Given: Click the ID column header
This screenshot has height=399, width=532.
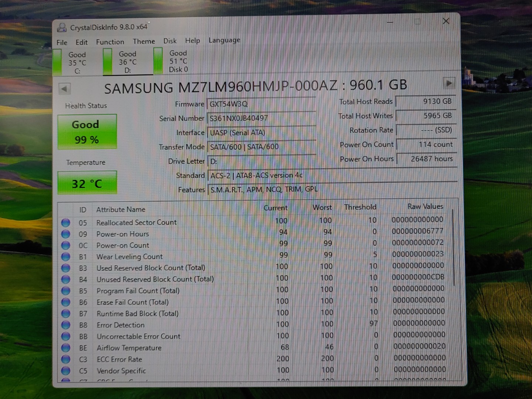Looking at the screenshot, I should (x=83, y=210).
